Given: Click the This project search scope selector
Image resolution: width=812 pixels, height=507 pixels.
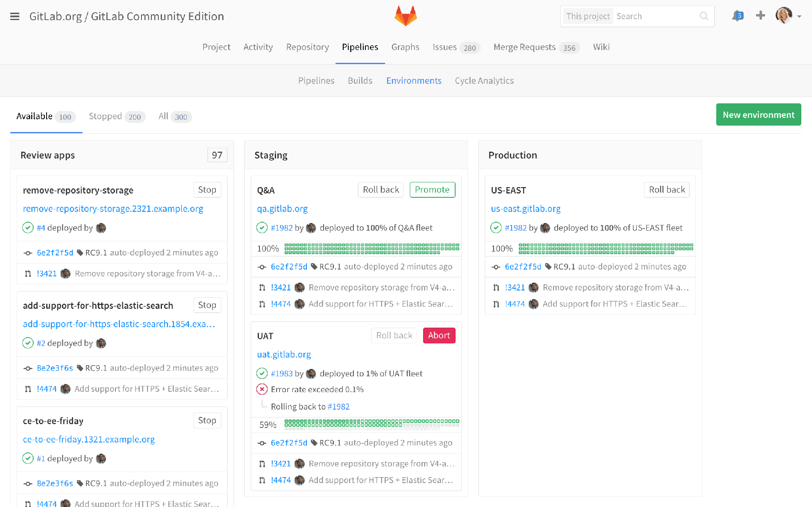Looking at the screenshot, I should 588,16.
